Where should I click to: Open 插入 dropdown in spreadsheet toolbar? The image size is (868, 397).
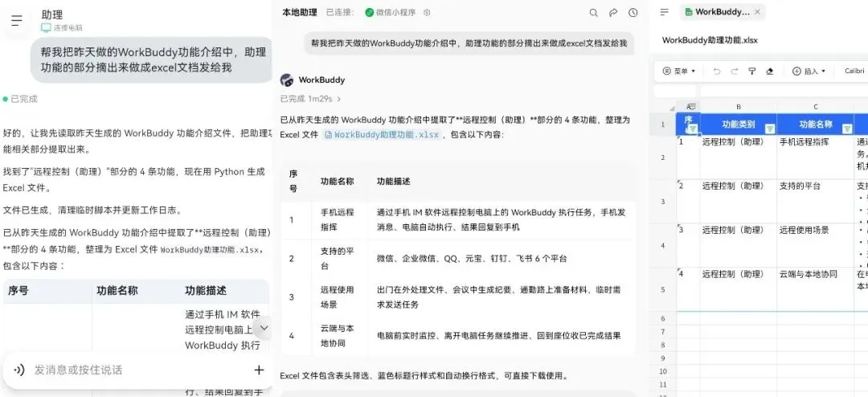809,71
